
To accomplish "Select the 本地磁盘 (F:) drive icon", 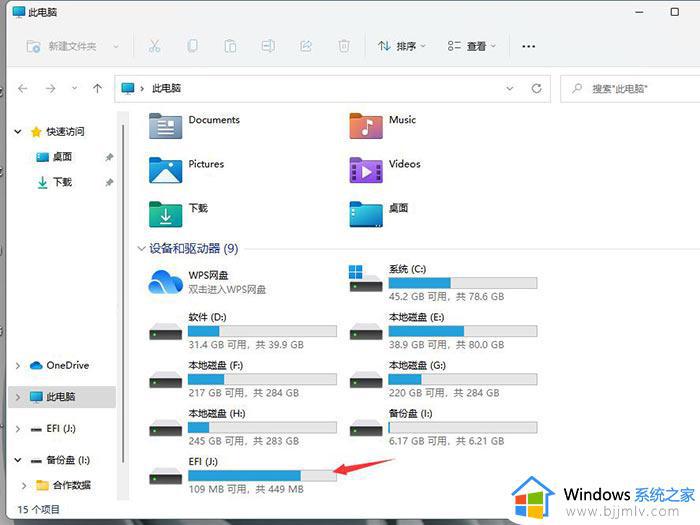I will pyautogui.click(x=165, y=379).
